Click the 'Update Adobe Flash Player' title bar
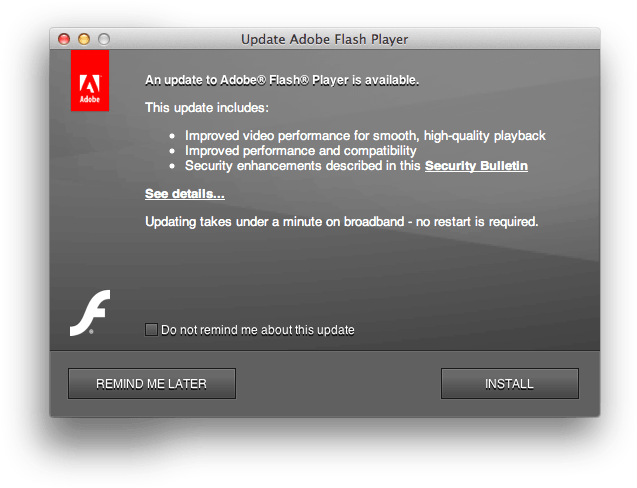The width and height of the screenshot is (637, 488). coord(325,39)
